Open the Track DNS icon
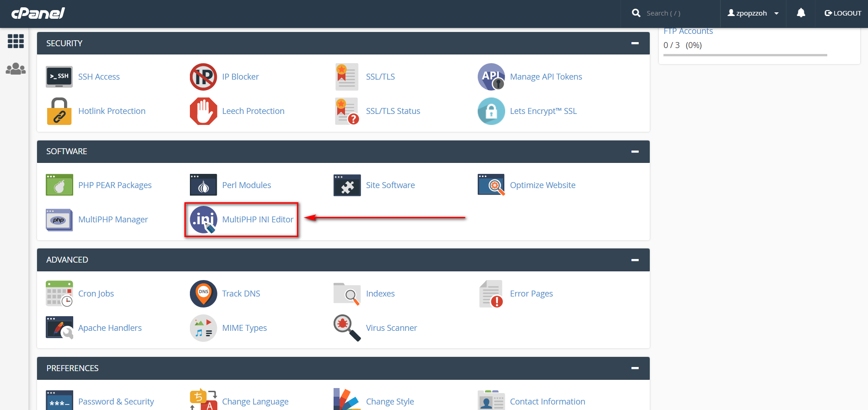 (x=204, y=293)
